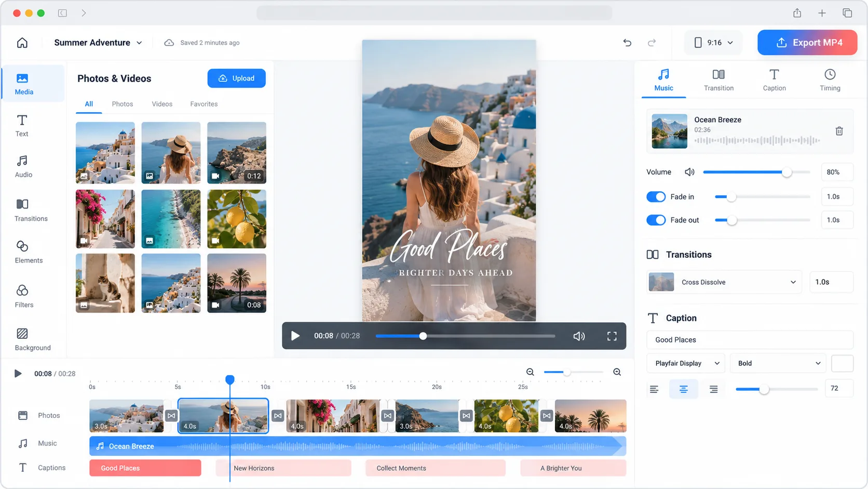This screenshot has height=489, width=868.
Task: Mute the preview player volume
Action: (x=579, y=336)
